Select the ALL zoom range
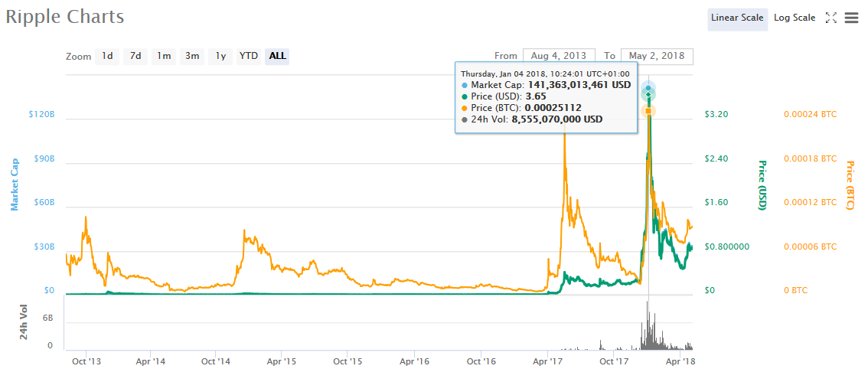Viewport: 868px width, 369px height. click(277, 56)
